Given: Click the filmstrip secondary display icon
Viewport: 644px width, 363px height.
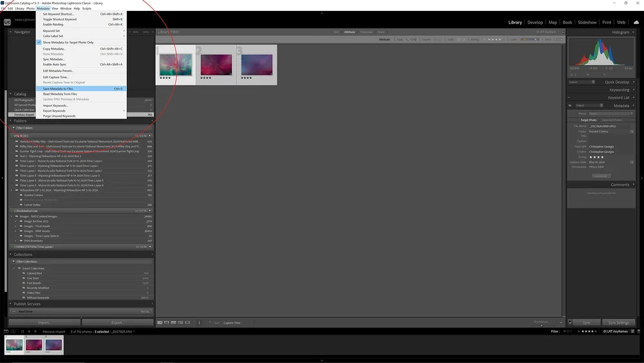Looking at the screenshot, I should click(13, 331).
